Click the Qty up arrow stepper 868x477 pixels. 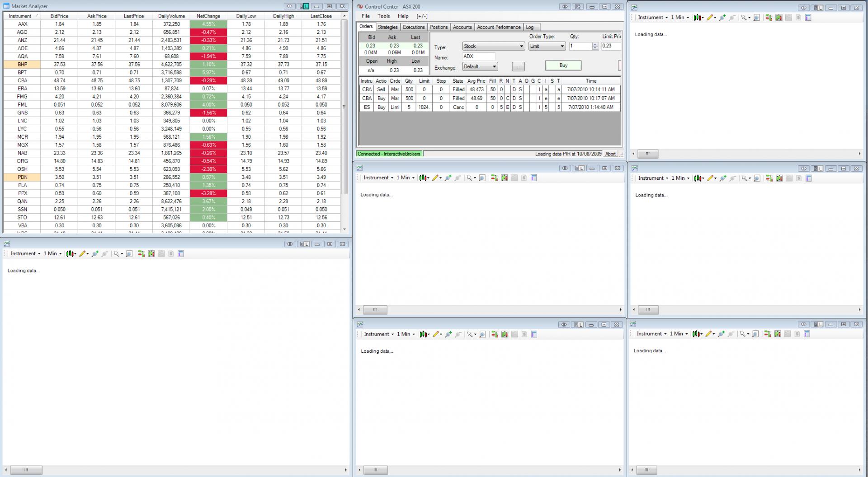point(595,44)
